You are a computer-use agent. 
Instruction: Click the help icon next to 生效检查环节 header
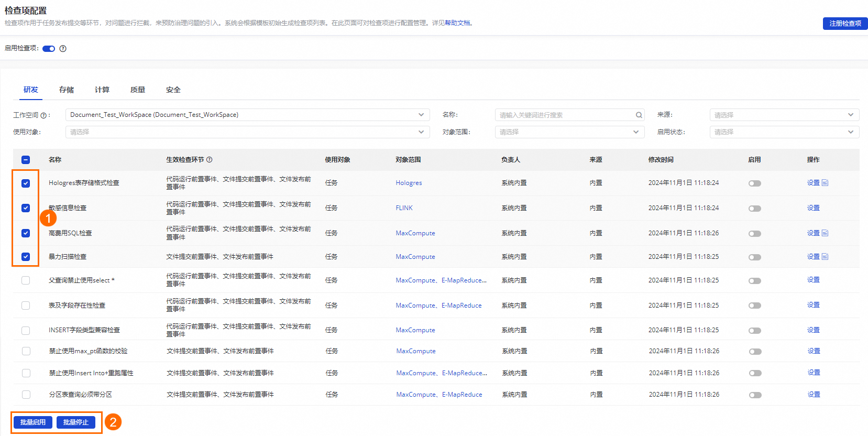[210, 160]
